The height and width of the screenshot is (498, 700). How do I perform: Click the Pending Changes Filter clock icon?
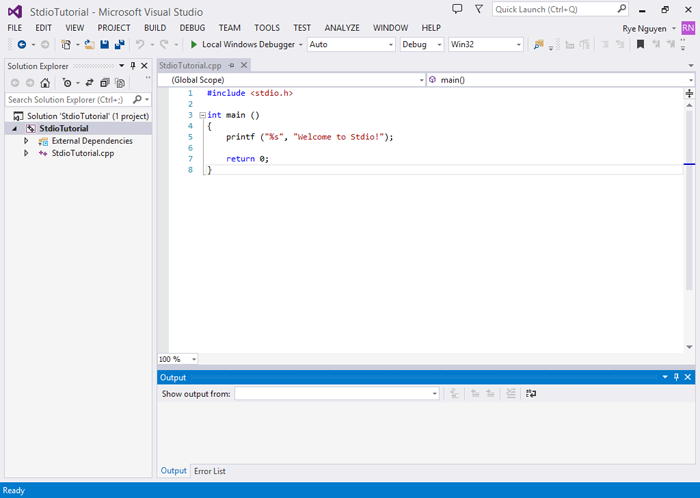pos(67,83)
